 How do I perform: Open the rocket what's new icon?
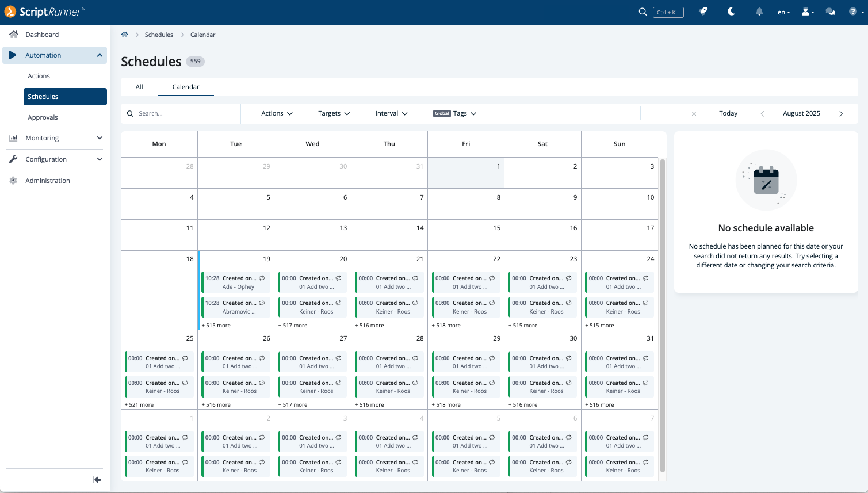703,12
